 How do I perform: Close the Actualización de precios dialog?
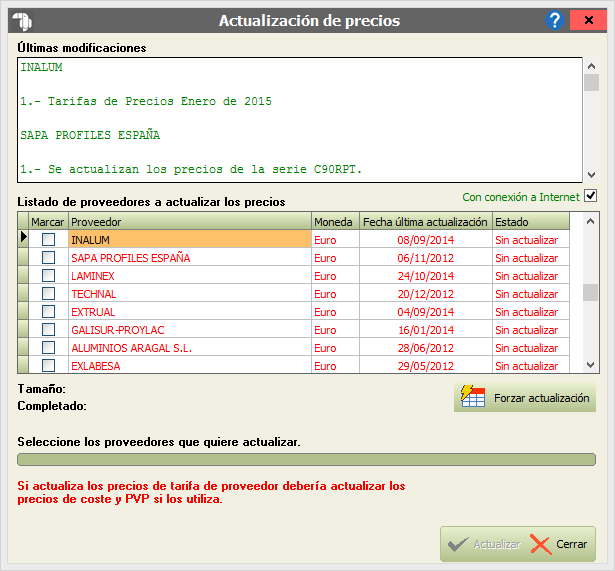588,20
